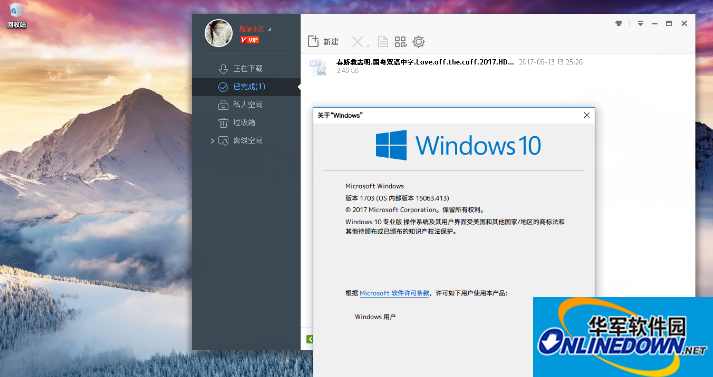
Task: Open 私人空间 private space in sidebar
Action: (x=246, y=105)
